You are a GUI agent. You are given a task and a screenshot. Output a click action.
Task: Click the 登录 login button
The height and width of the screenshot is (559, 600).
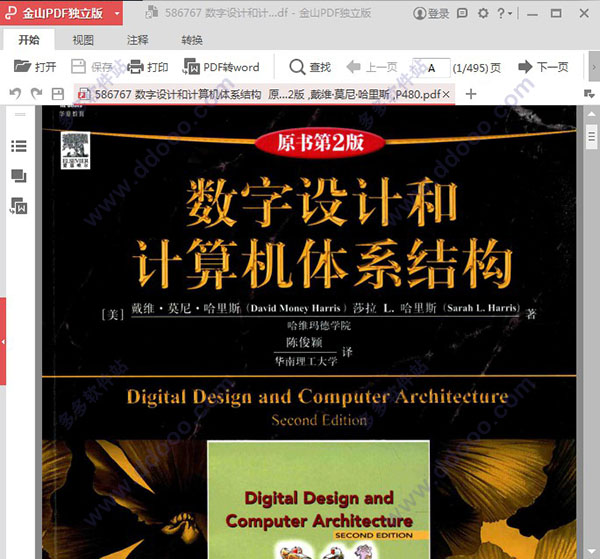pyautogui.click(x=431, y=13)
